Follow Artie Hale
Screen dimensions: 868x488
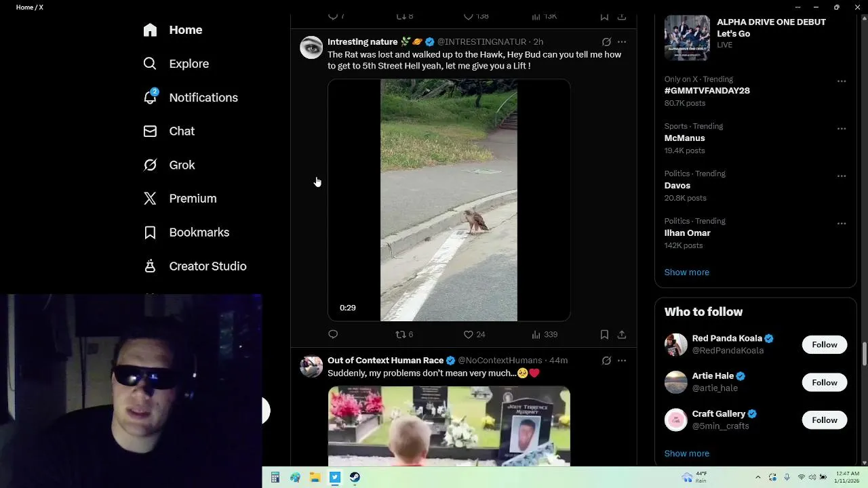click(x=825, y=382)
